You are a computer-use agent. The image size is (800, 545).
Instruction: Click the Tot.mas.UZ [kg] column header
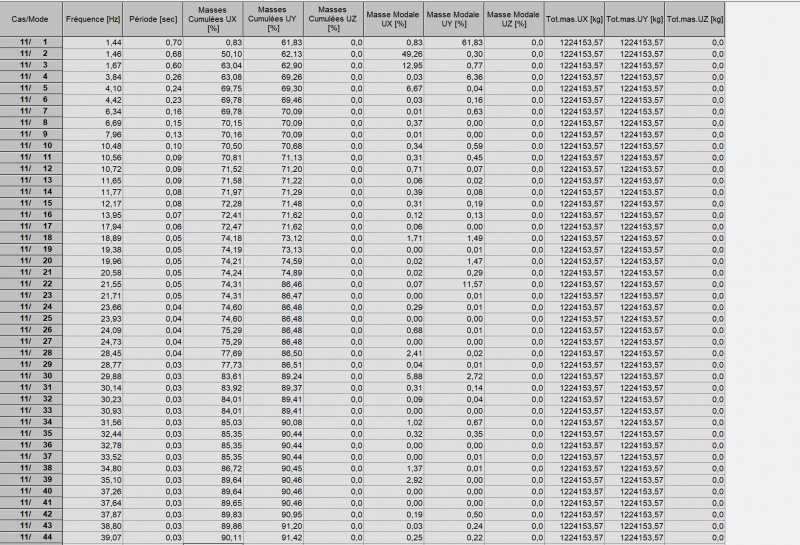coord(695,19)
